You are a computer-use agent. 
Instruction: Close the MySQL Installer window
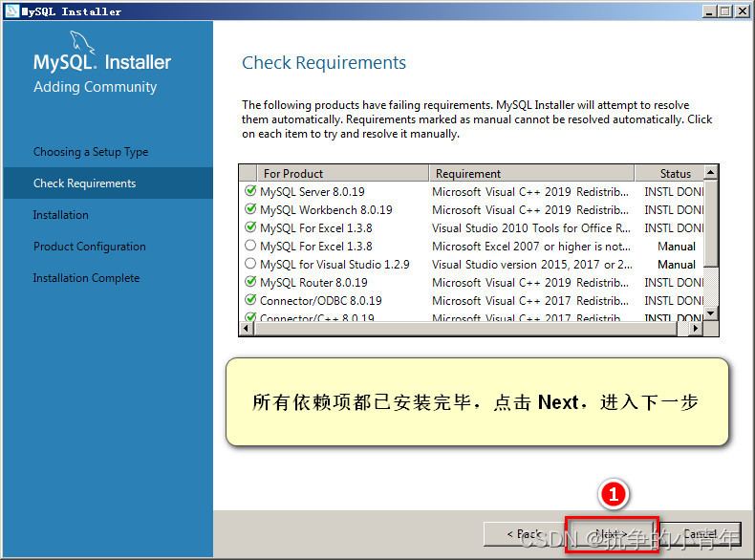[743, 11]
